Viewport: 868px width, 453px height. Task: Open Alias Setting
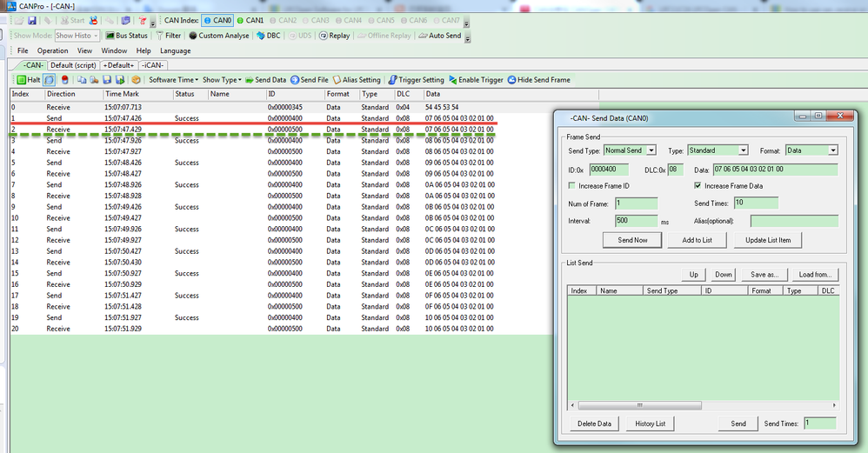pyautogui.click(x=357, y=80)
